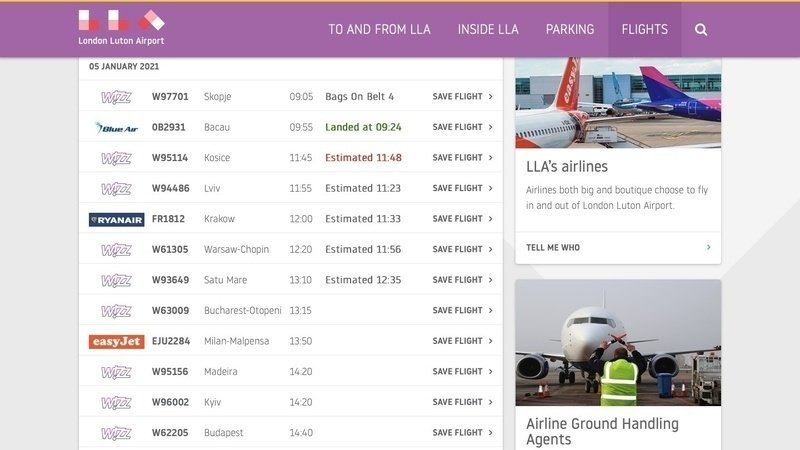Save flight W61305 from Warsaw-Chopin
The image size is (800, 450).
pos(462,249)
